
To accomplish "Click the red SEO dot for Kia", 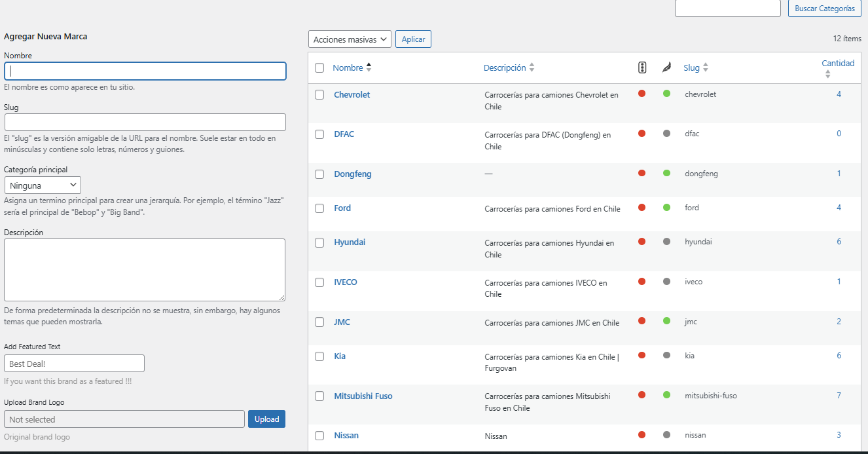I will pyautogui.click(x=642, y=355).
